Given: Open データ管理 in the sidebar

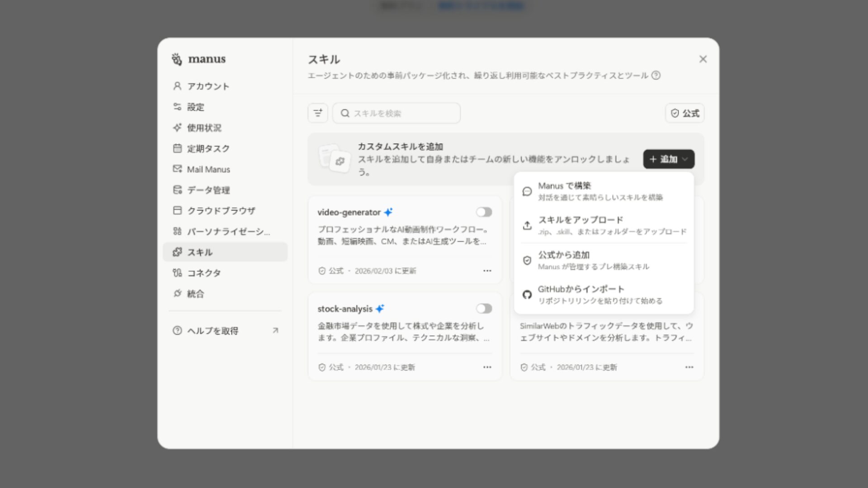Looking at the screenshot, I should pos(208,190).
